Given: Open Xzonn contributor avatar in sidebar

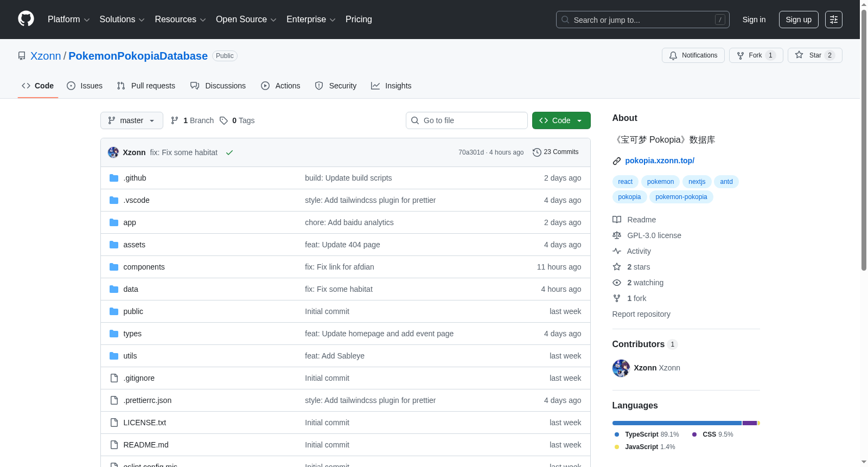Looking at the screenshot, I should 621,368.
